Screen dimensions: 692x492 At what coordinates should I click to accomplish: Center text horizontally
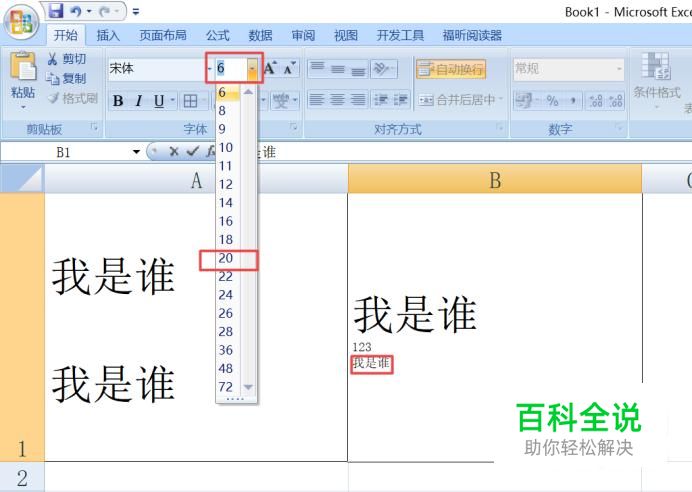[338, 100]
